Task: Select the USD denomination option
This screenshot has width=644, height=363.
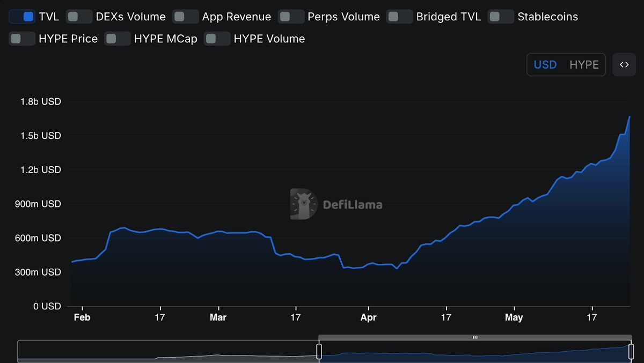Action: tap(545, 65)
